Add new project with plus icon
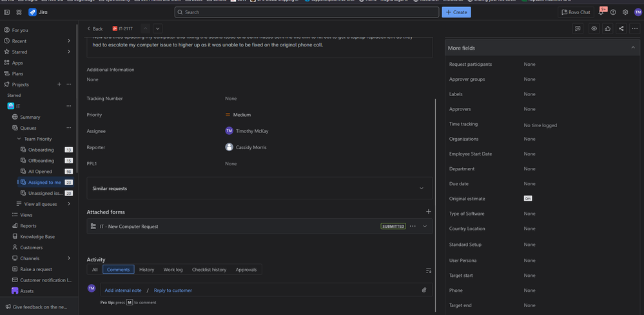The image size is (644, 315). pyautogui.click(x=59, y=85)
